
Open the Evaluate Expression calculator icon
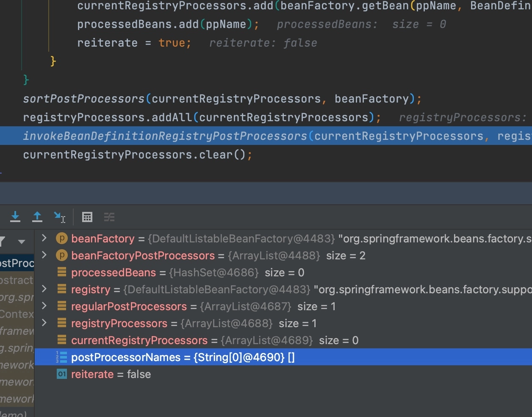click(87, 217)
